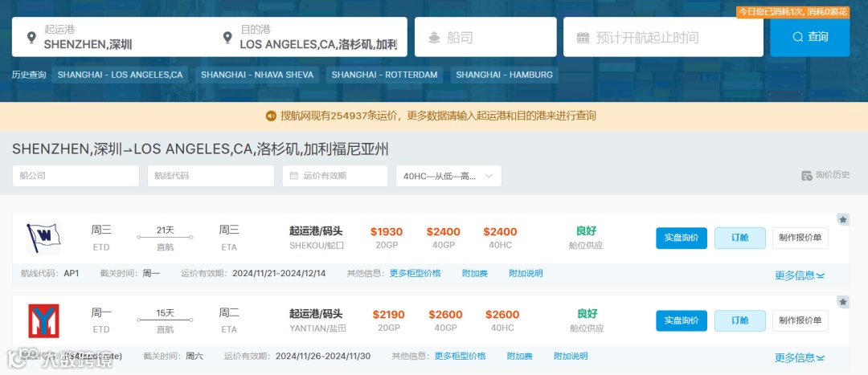The image size is (868, 375).
Task: Click the $2600 40HC price
Action: [x=502, y=315]
